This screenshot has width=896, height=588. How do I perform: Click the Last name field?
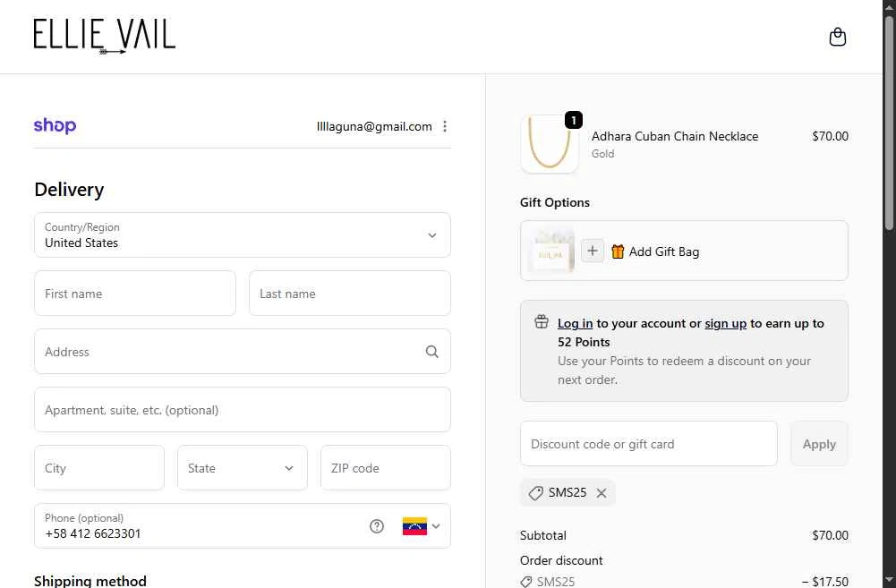350,294
